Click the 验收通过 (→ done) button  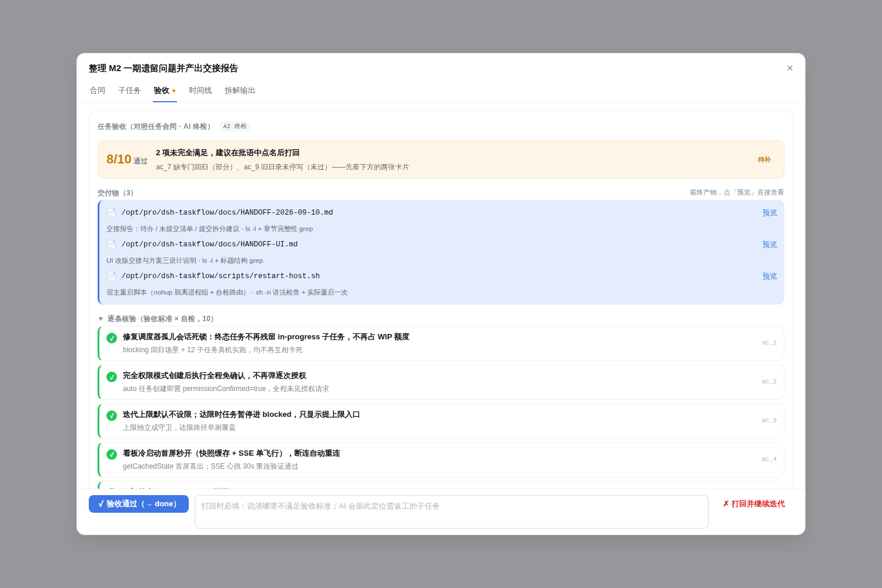139,504
